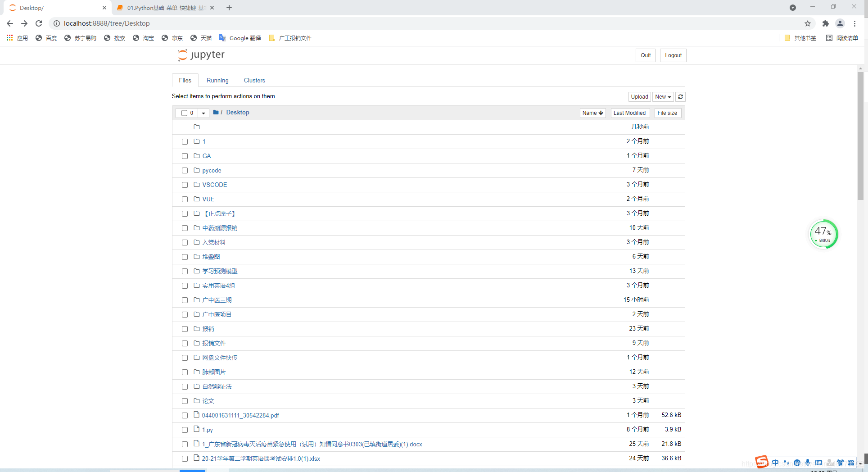Open the 其他书签 bookmarks folder
Viewport: 868px width, 472px height.
click(800, 38)
